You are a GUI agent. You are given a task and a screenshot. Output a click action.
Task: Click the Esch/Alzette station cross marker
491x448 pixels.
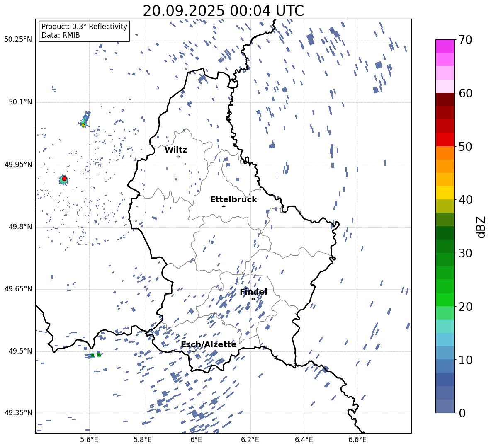coord(194,351)
